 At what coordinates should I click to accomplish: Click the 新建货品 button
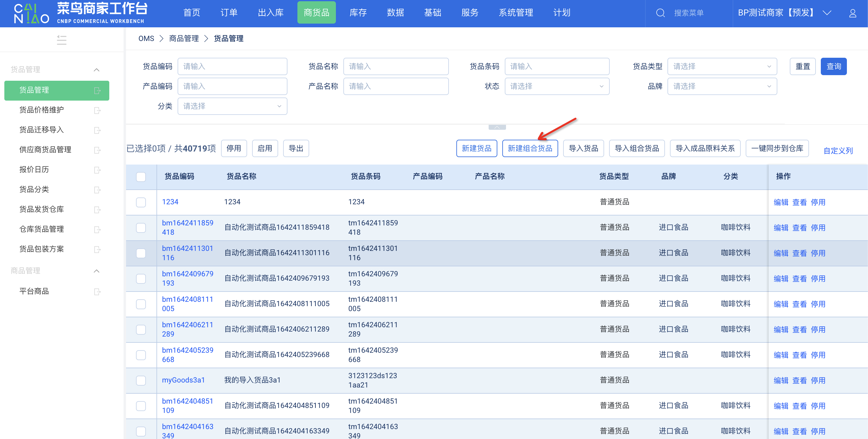pos(477,149)
